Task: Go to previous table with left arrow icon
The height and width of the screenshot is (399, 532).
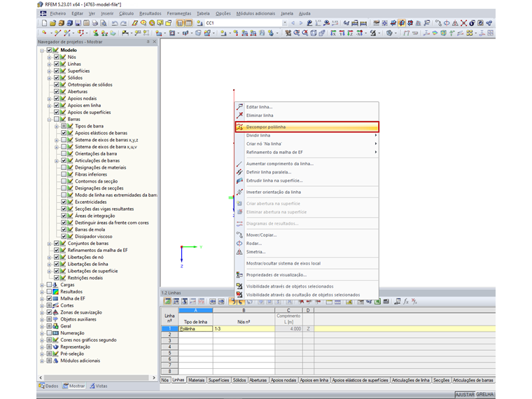Action: [x=213, y=301]
